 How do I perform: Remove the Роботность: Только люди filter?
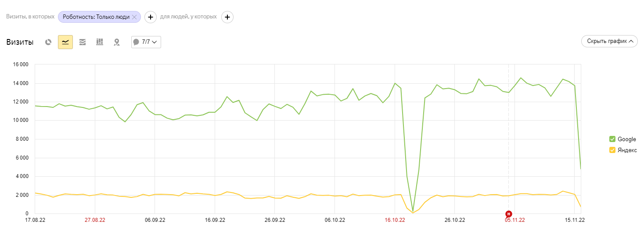pos(134,17)
